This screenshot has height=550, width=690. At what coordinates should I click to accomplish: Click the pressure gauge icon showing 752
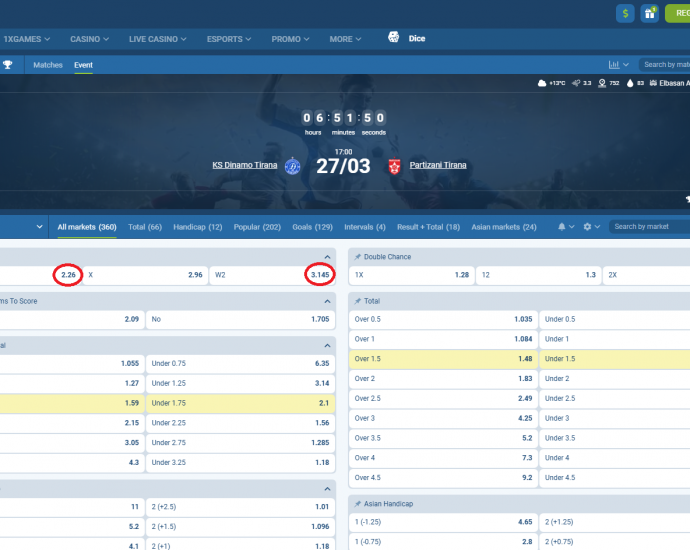[x=602, y=83]
